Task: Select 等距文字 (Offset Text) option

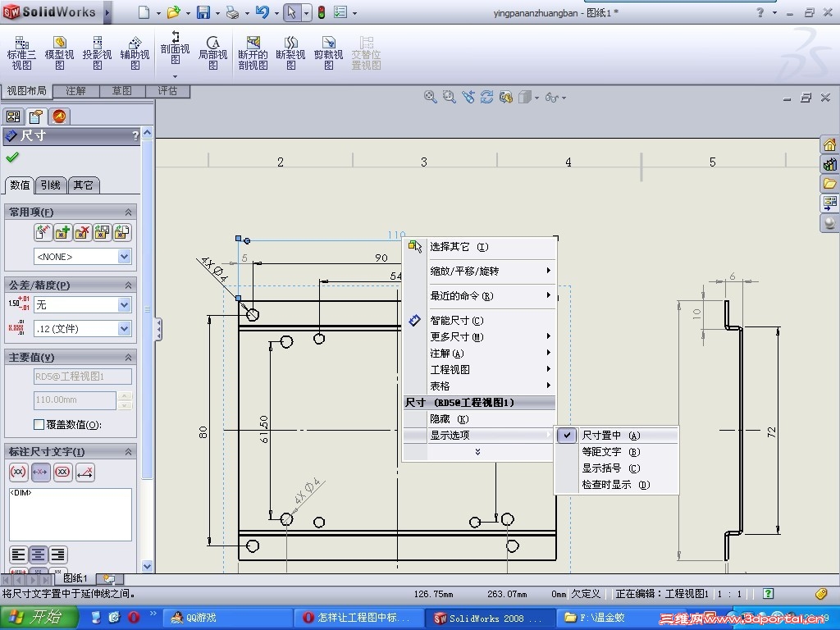Action: coord(617,452)
